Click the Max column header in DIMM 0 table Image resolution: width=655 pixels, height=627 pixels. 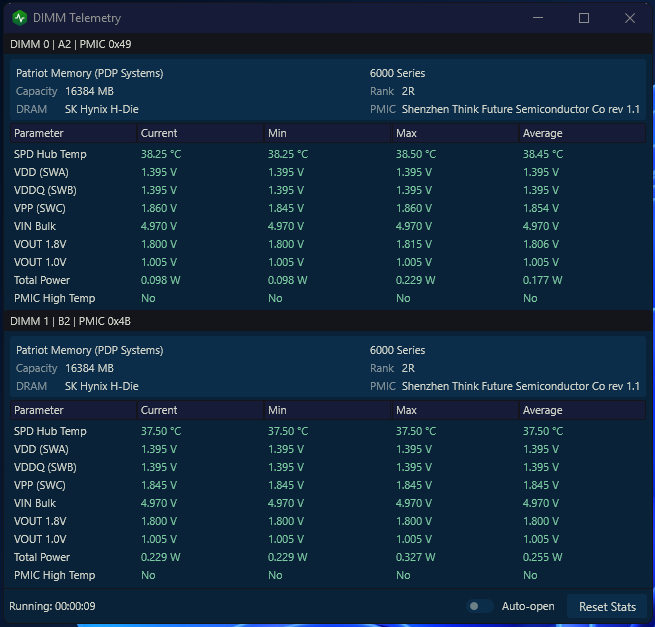pos(455,133)
